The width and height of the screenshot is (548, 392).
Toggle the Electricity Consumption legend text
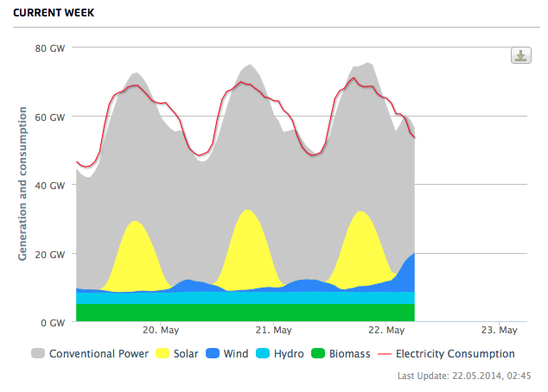pos(455,354)
